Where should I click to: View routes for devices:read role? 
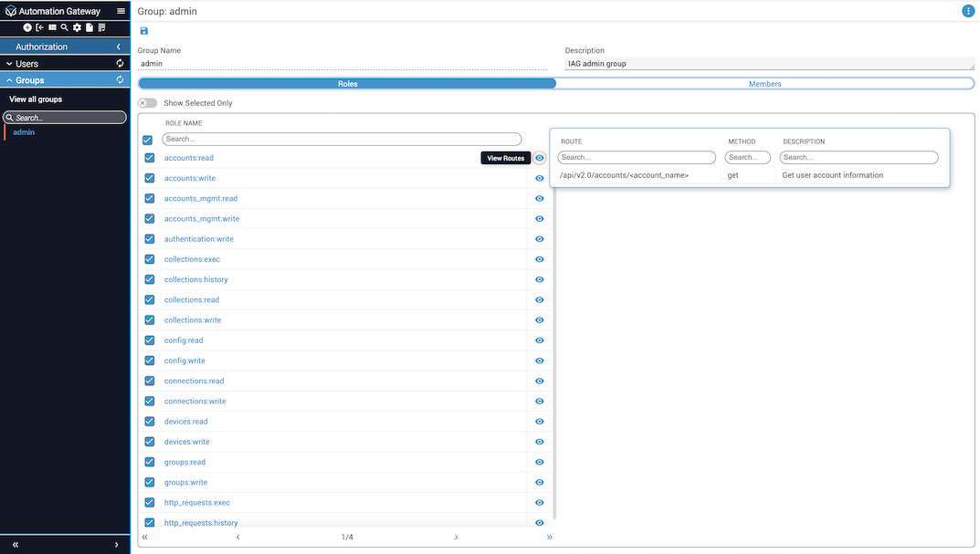pos(540,422)
